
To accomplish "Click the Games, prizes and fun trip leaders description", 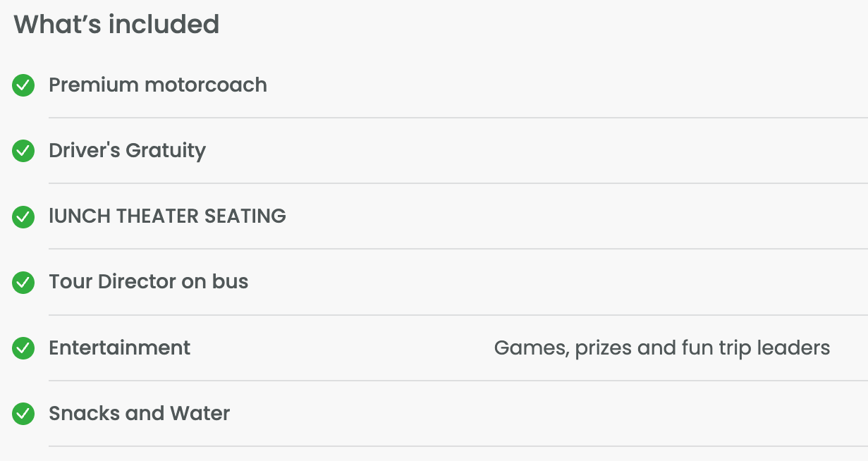I will point(662,348).
